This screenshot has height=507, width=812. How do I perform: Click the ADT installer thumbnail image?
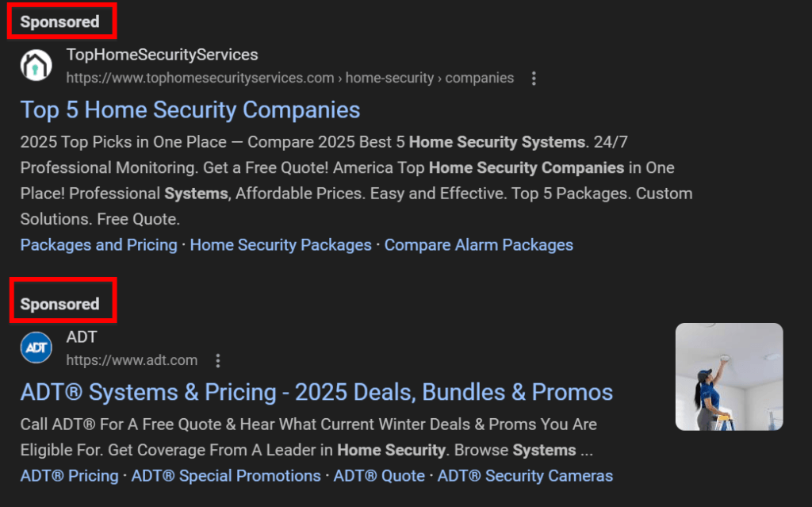point(729,377)
